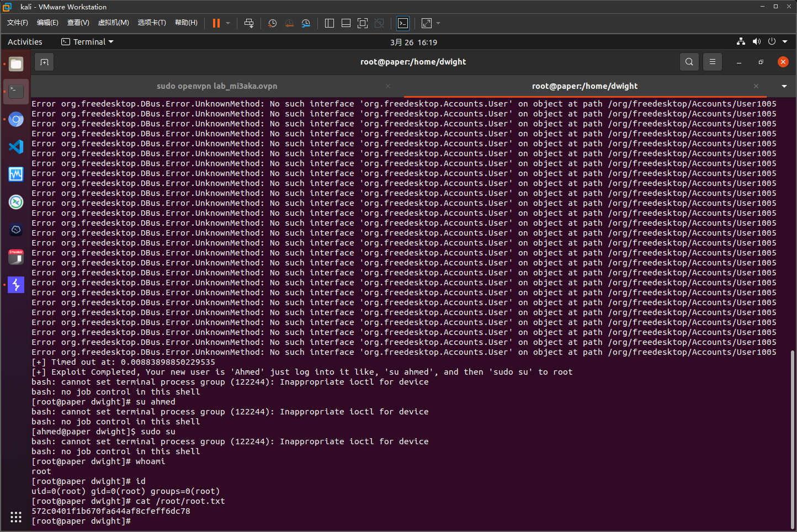Send Ctrl+Alt+Del to the virtual machine
This screenshot has height=532, width=797.
point(249,23)
